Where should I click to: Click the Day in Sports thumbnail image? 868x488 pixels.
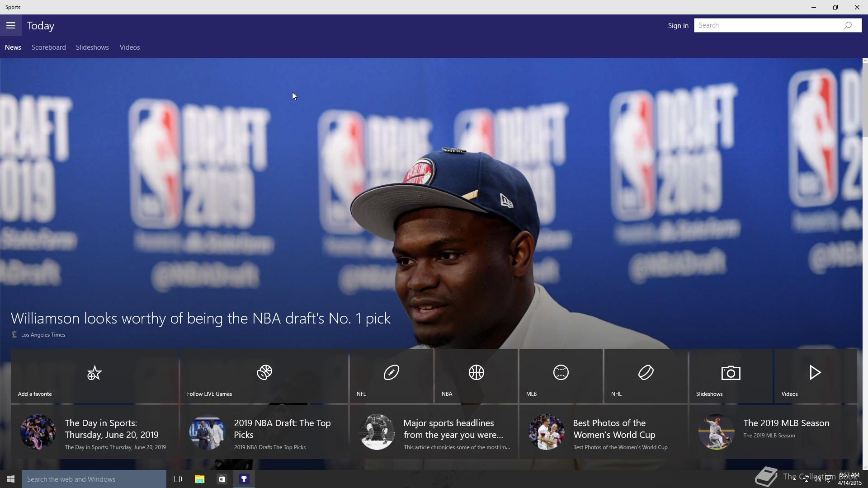pos(38,432)
